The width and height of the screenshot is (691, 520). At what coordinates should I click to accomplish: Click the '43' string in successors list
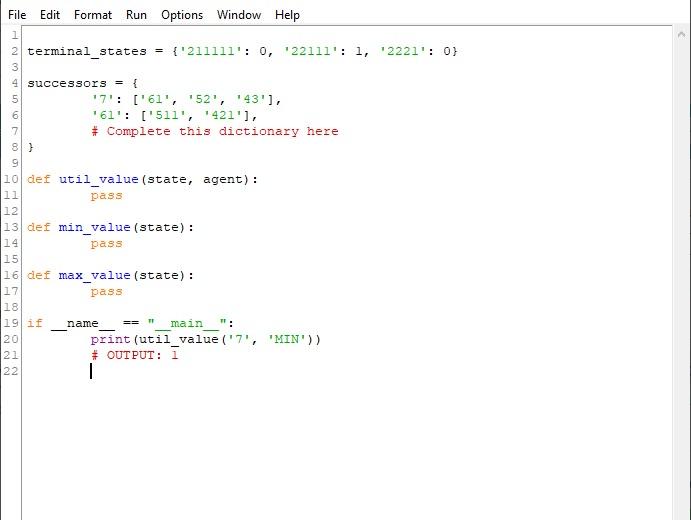[251, 99]
